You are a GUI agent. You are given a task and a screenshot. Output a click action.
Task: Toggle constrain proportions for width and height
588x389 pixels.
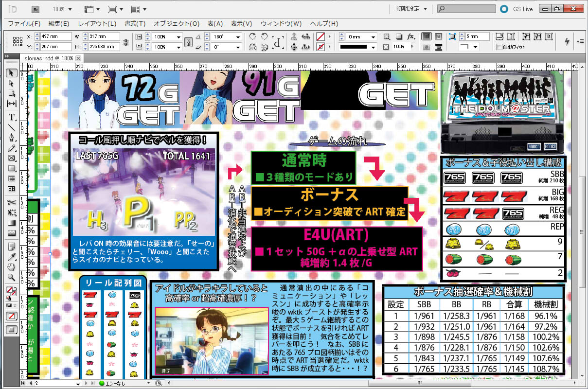pos(126,42)
